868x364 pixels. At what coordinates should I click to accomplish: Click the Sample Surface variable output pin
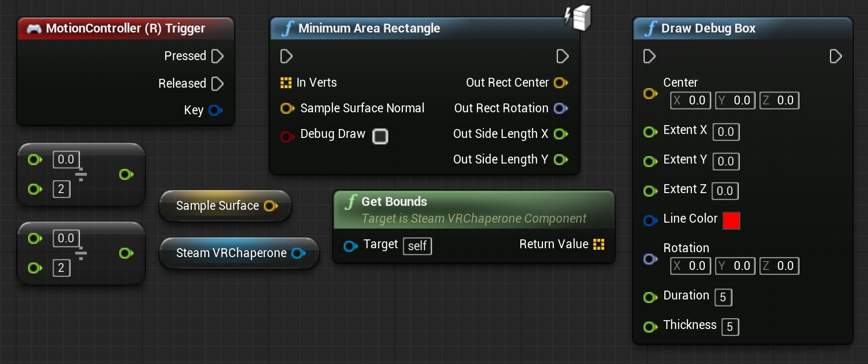pyautogui.click(x=271, y=206)
